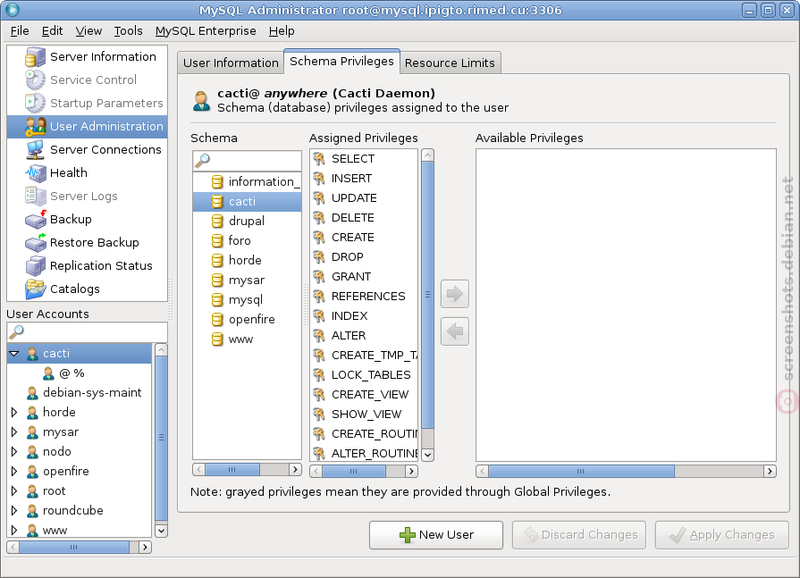This screenshot has width=800, height=578.
Task: Switch to the Resource Limits tab
Action: (x=450, y=63)
